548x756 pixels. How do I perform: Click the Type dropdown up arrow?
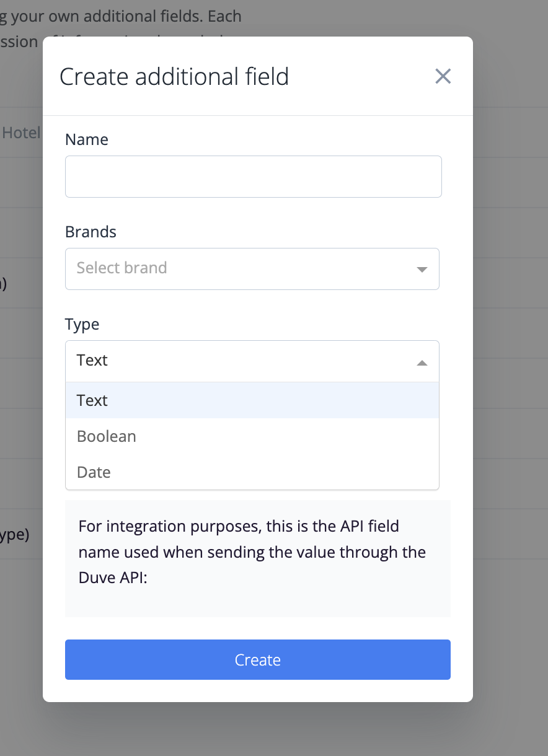coord(422,363)
